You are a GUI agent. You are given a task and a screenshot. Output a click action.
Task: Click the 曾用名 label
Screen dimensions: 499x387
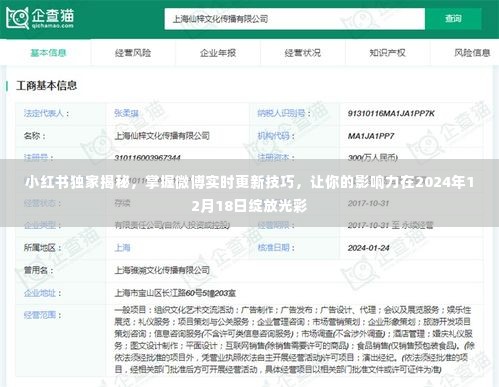[x=38, y=270]
